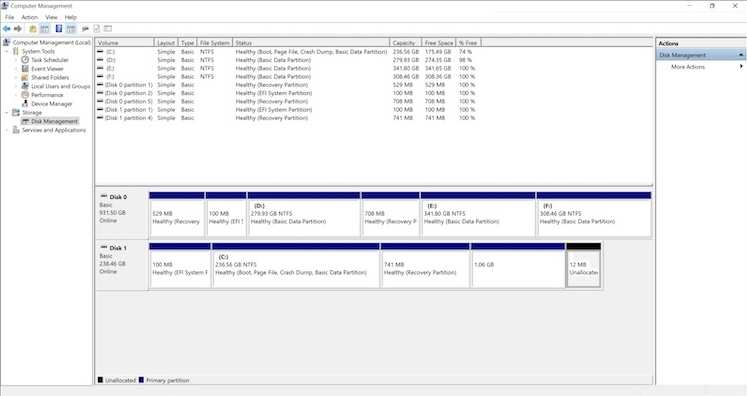Click the grayed-out document toolbar icon
747x396 pixels.
[x=97, y=29]
